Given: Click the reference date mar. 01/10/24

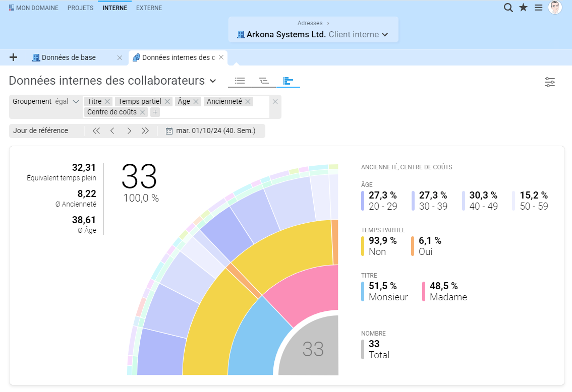Looking at the screenshot, I should pos(215,131).
